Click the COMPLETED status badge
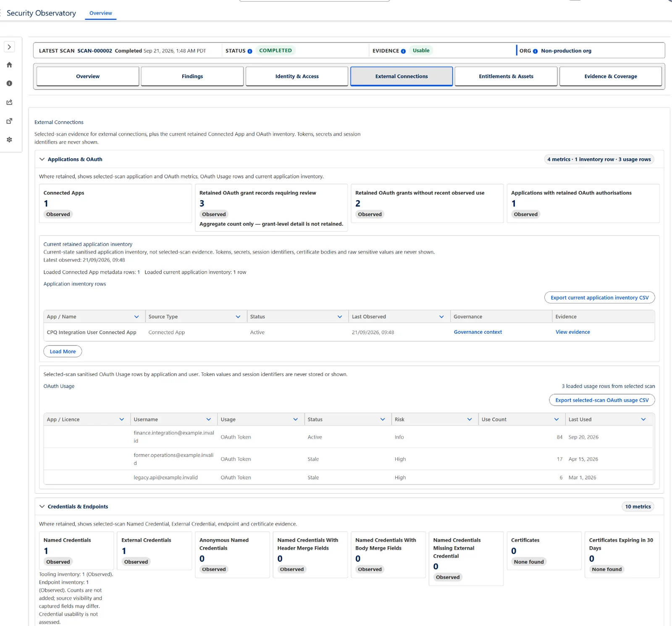Screen dimensions: 672x626 pos(276,50)
